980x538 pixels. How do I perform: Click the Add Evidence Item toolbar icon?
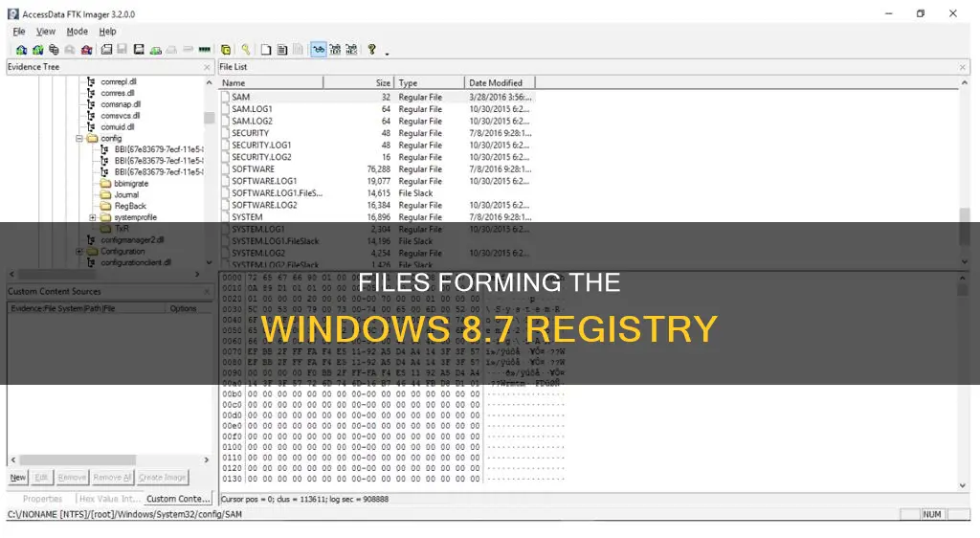pos(21,50)
